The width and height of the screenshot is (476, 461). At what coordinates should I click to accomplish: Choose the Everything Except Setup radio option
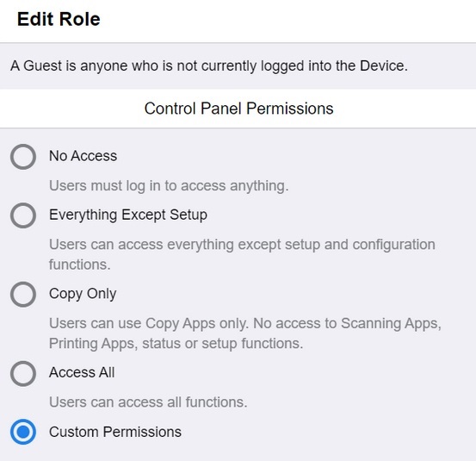tap(23, 215)
